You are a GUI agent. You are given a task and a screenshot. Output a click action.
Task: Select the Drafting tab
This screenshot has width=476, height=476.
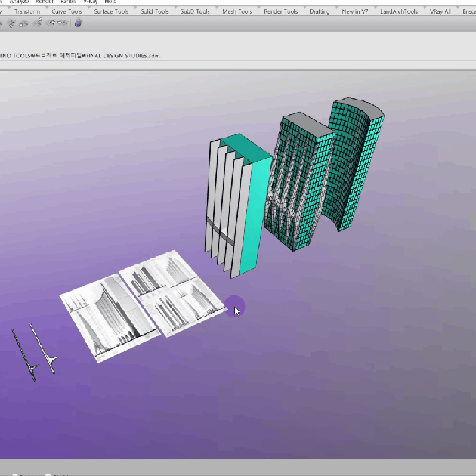click(320, 11)
